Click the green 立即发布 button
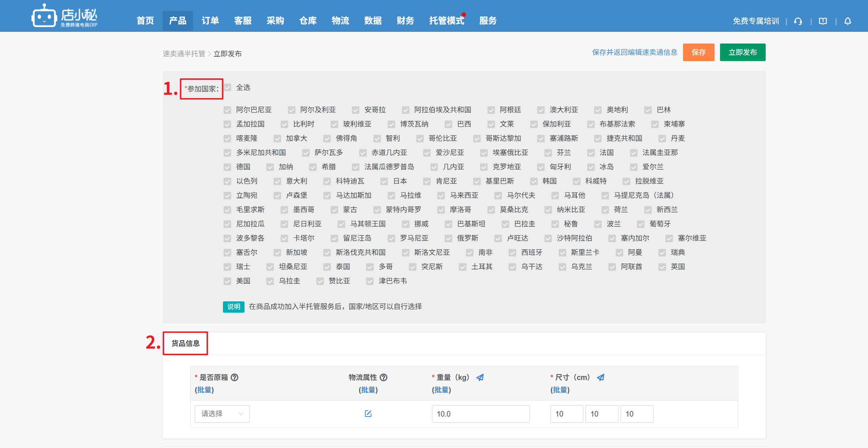The width and height of the screenshot is (868, 448). 742,52
